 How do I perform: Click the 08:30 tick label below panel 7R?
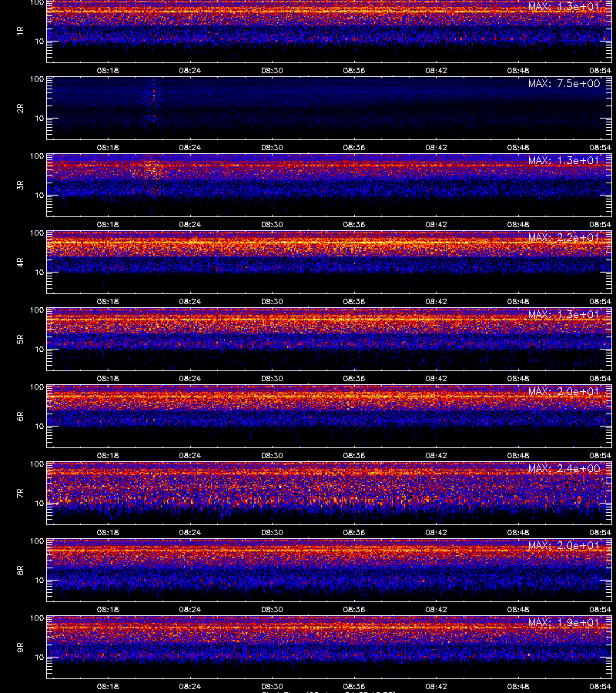click(x=272, y=532)
